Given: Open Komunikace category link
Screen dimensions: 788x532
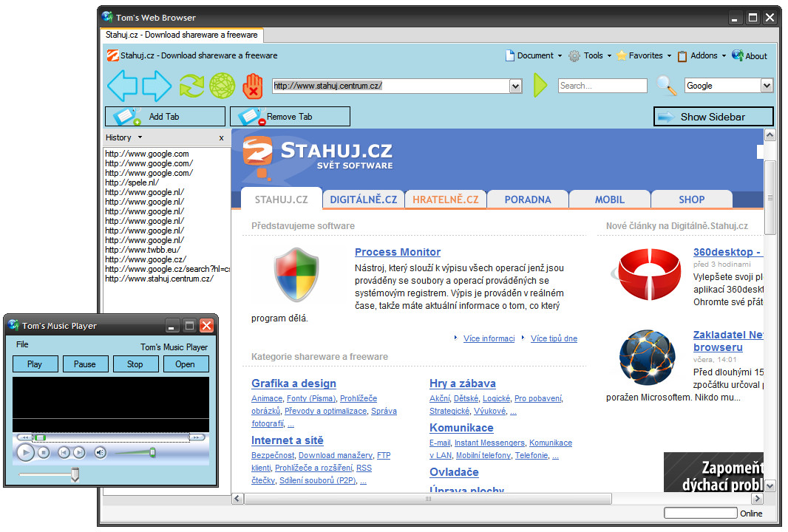Looking at the screenshot, I should (x=461, y=428).
